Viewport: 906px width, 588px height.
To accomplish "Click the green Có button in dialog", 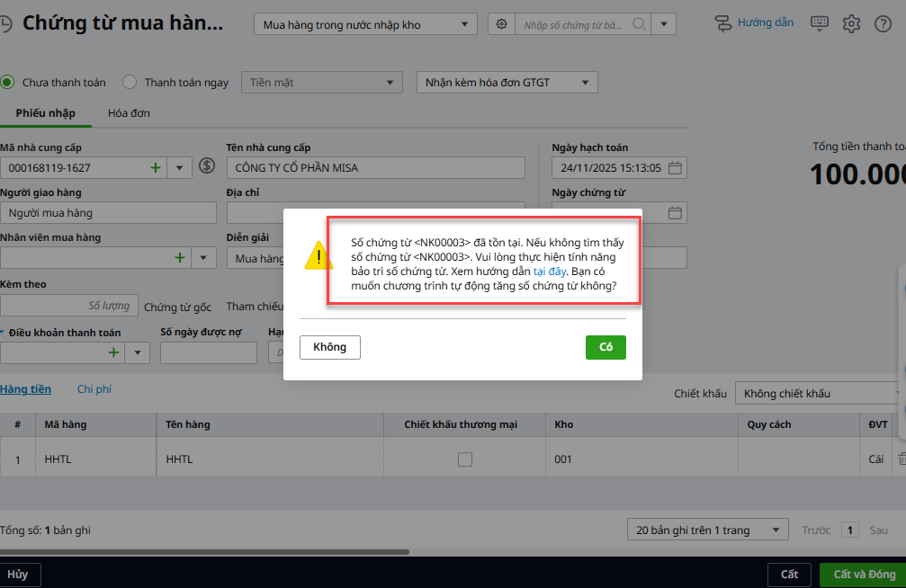I will [605, 347].
